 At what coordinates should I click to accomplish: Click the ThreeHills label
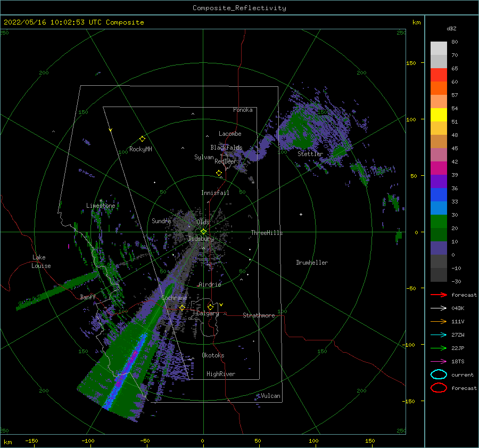tap(267, 233)
